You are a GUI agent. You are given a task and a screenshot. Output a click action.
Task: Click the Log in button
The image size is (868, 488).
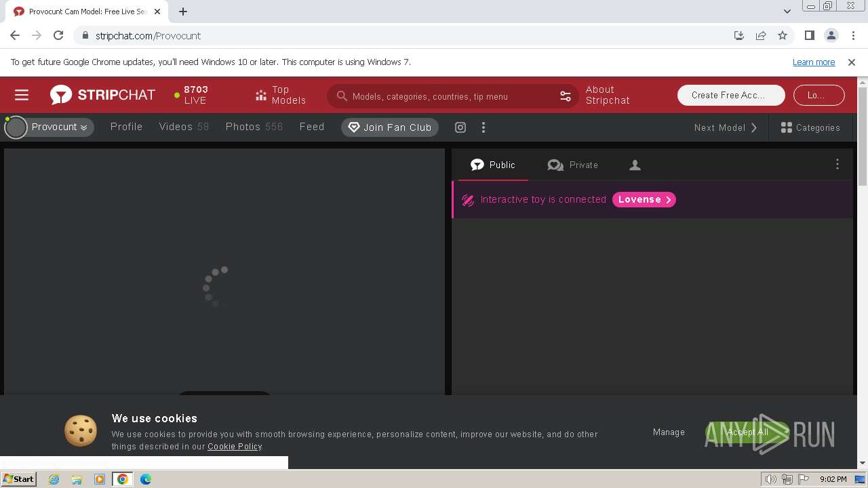pos(818,96)
